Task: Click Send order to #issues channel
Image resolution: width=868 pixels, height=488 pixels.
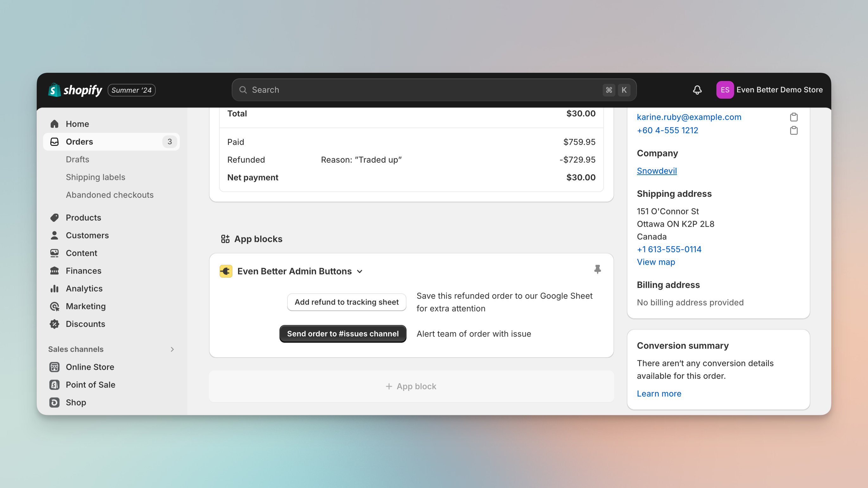Action: click(x=343, y=334)
